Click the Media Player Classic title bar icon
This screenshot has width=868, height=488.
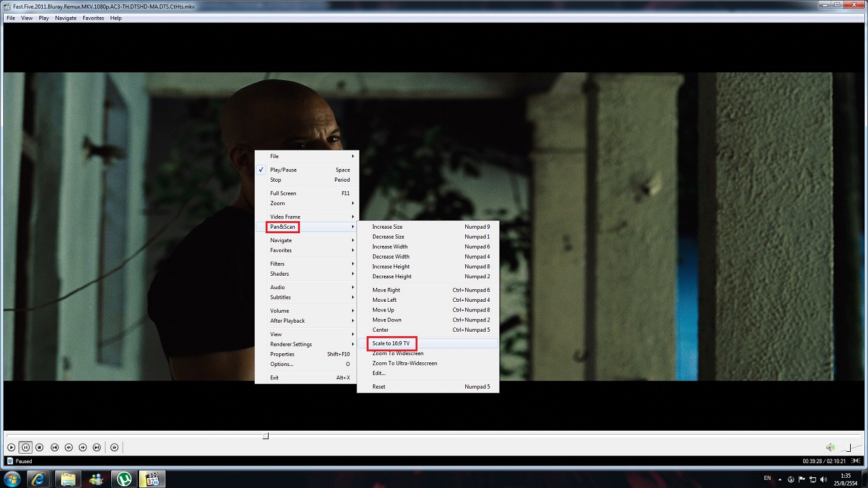tap(7, 6)
